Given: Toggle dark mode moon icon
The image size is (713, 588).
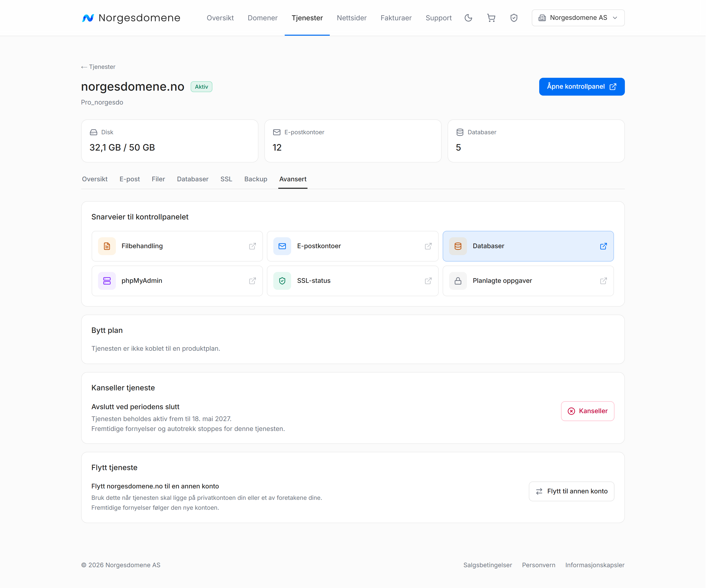Looking at the screenshot, I should (x=468, y=18).
